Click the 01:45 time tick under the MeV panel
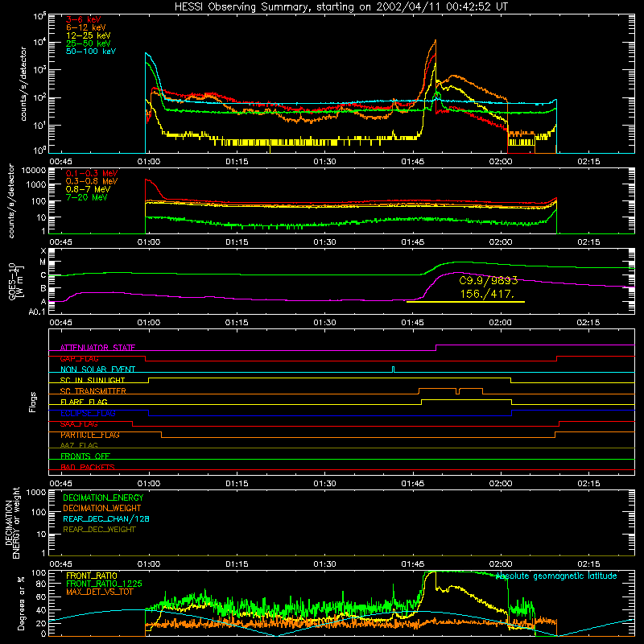This screenshot has height=644, width=644. tap(412, 242)
